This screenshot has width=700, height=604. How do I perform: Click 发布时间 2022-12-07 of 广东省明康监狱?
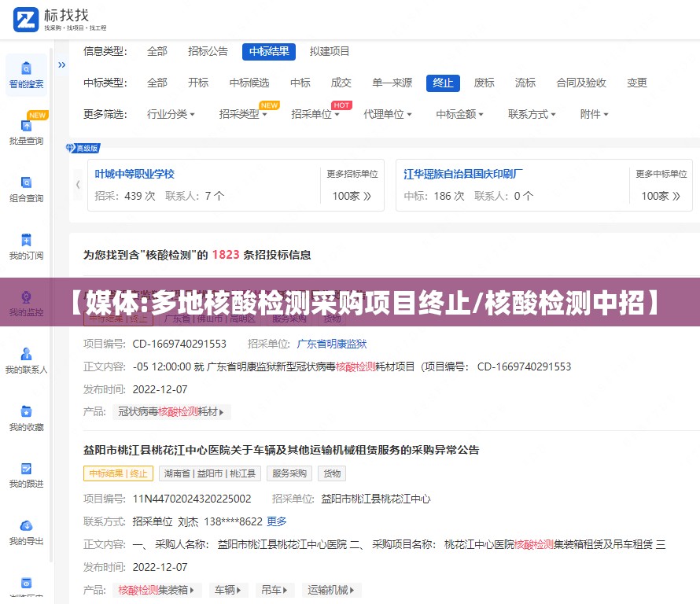pos(160,389)
